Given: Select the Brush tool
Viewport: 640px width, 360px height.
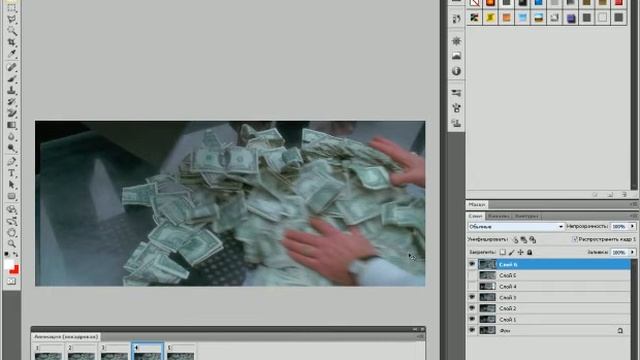Looking at the screenshot, I should point(12,78).
